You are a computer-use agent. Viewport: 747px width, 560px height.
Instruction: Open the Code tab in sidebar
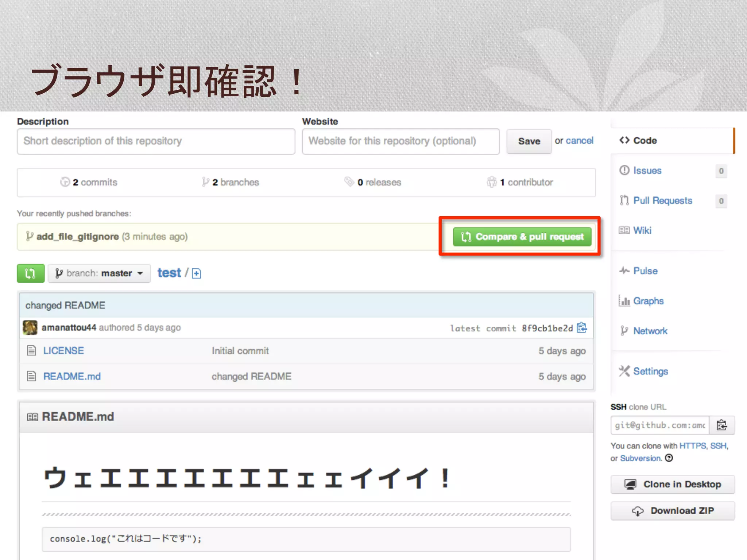[x=644, y=141]
